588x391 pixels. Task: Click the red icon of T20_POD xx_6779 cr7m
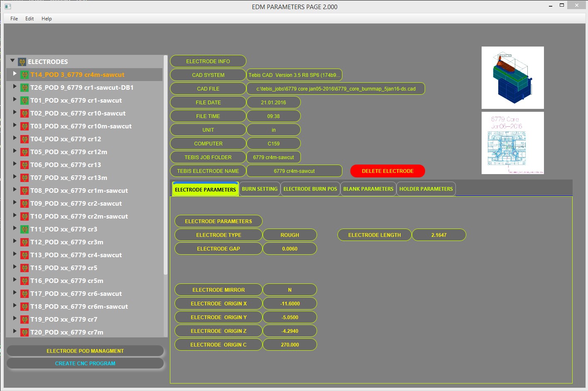click(x=25, y=332)
